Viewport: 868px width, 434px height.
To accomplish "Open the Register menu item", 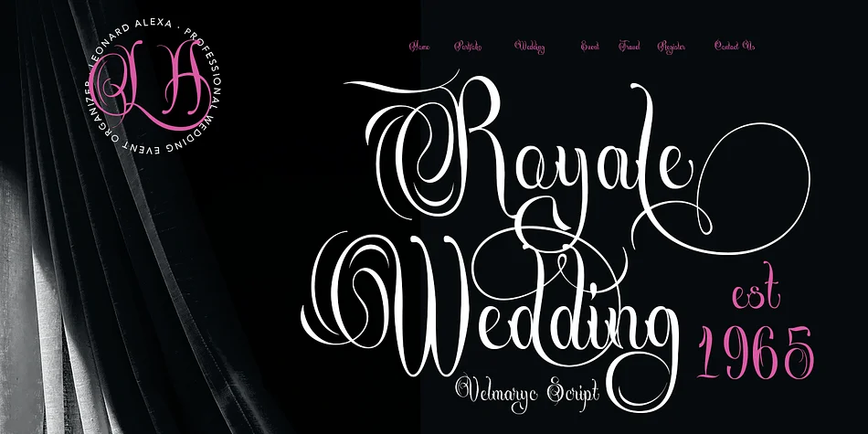I will (672, 47).
